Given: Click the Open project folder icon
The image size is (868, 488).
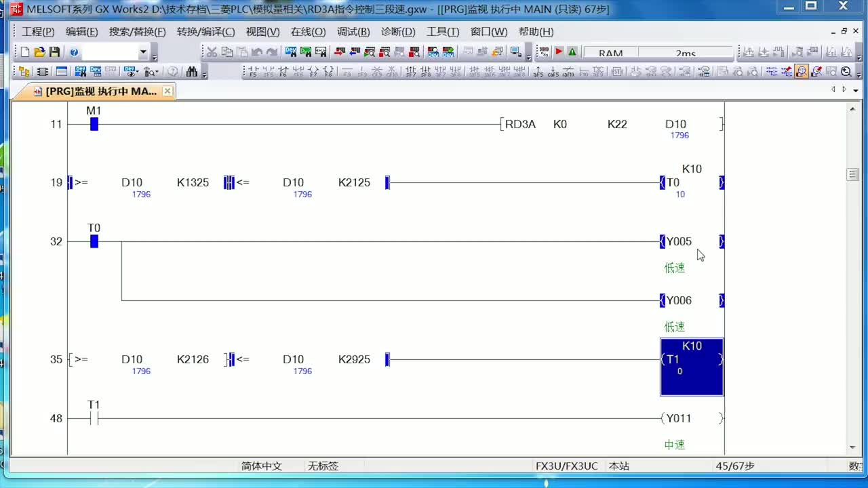Looking at the screenshot, I should (x=39, y=52).
